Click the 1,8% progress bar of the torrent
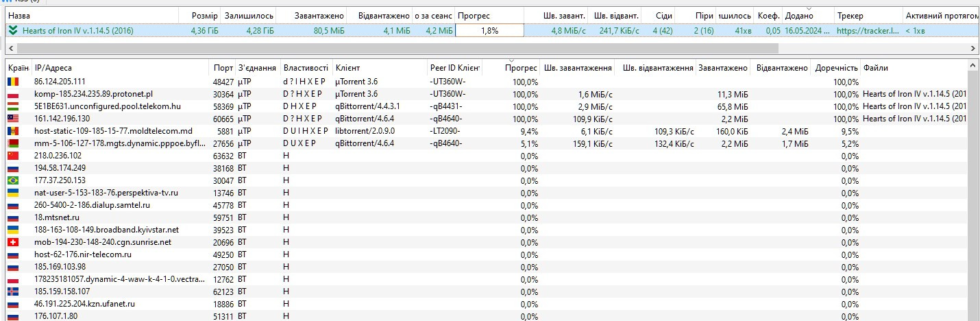Image resolution: width=980 pixels, height=321 pixels. (489, 30)
